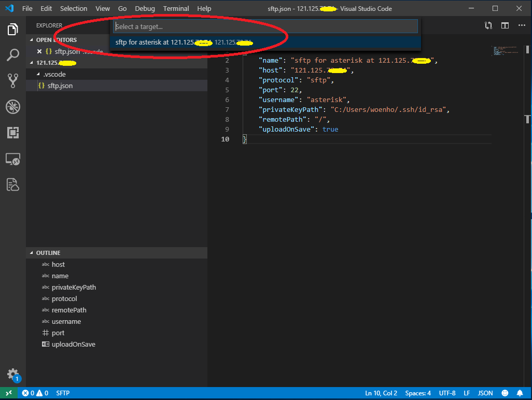
Task: Open the Terminal menu
Action: point(176,8)
